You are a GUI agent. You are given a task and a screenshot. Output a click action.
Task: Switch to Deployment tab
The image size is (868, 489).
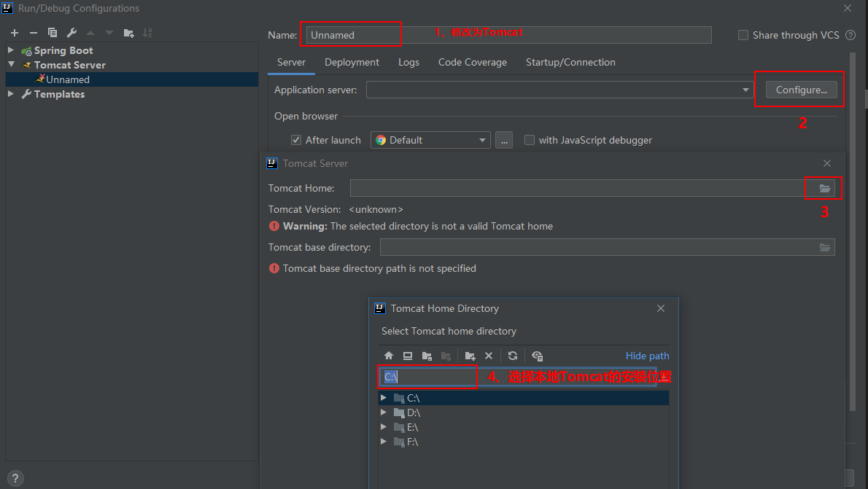[x=352, y=63]
